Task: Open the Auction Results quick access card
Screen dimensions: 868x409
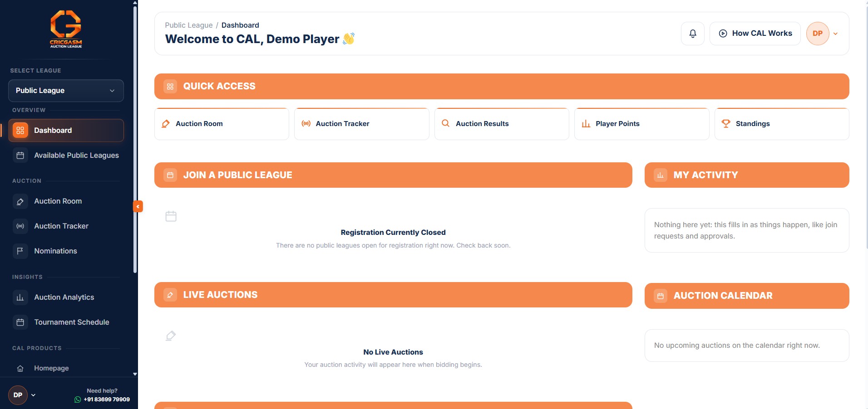Action: click(x=502, y=124)
